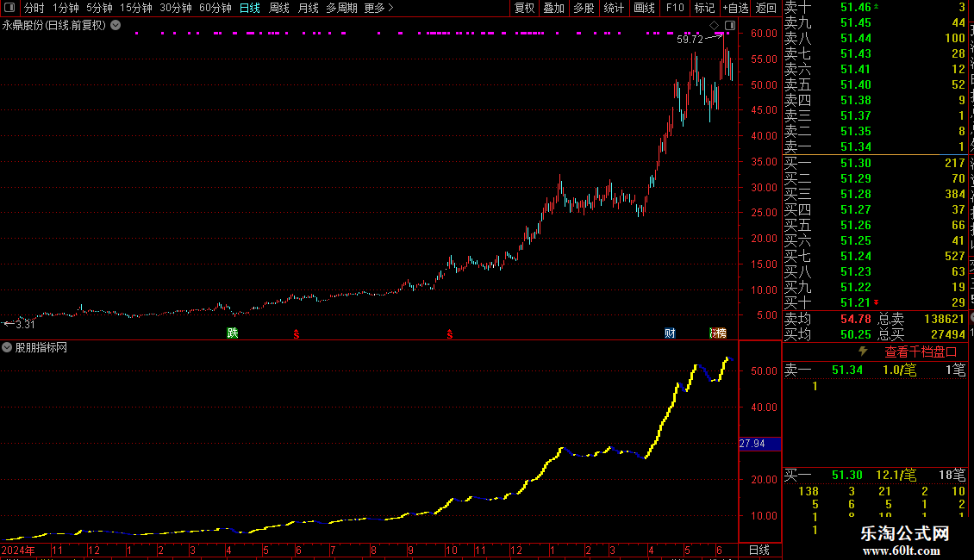Image resolution: width=974 pixels, height=560 pixels.
Task: Click diamond icon at chart top-right
Action: click(715, 26)
